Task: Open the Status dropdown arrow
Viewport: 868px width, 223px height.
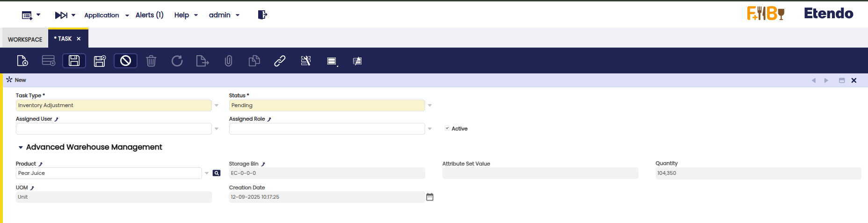Action: tap(430, 106)
